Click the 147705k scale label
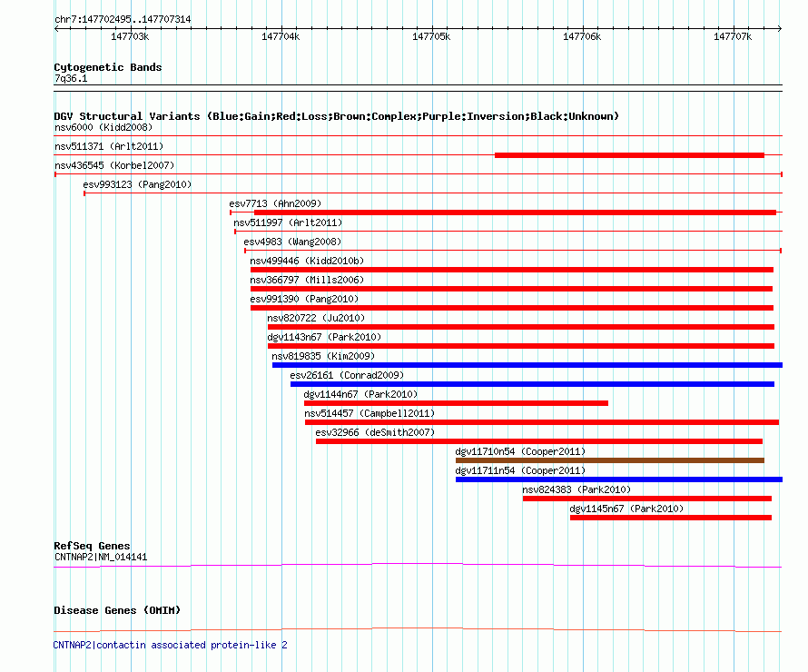 click(431, 36)
